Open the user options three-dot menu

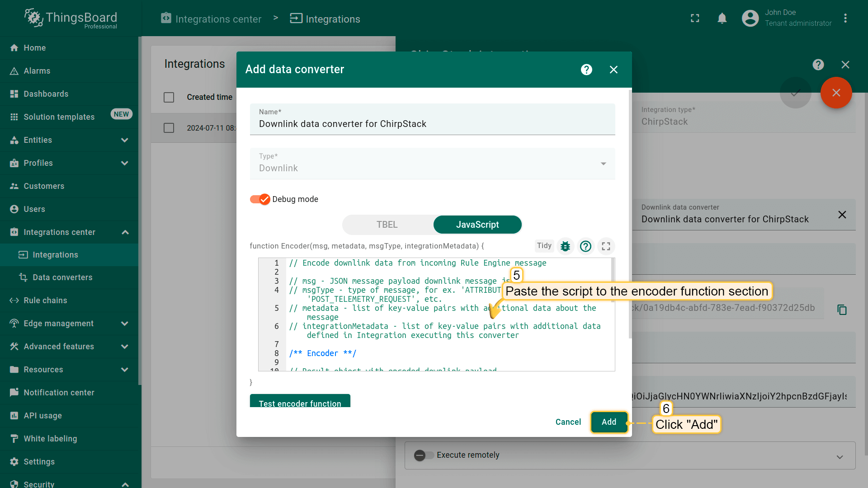pyautogui.click(x=845, y=19)
